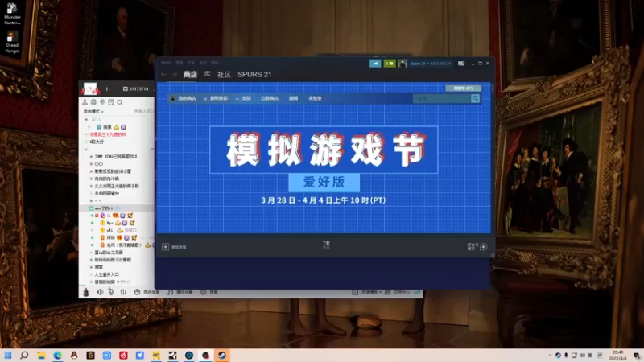Image resolution: width=644 pixels, height=362 pixels.
Task: Click the chat bubble icon in chat toolbar
Action: 93,102
